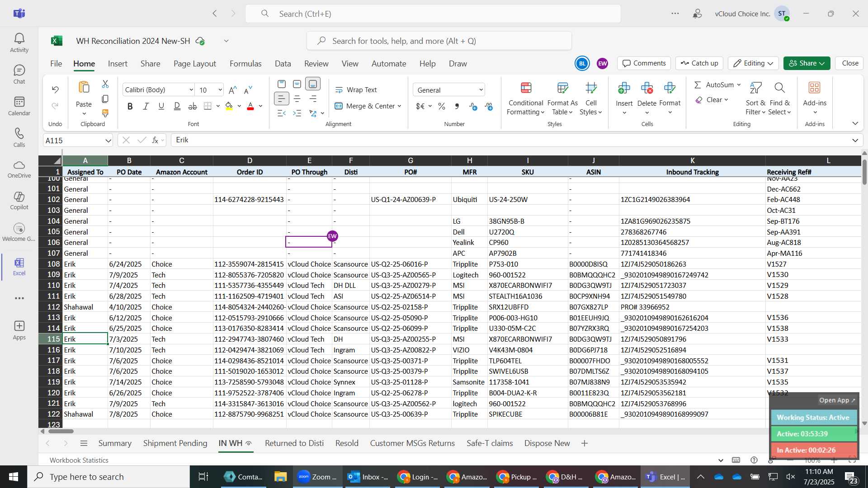The height and width of the screenshot is (488, 868).
Task: Open Conditional Formatting menu
Action: point(525,99)
